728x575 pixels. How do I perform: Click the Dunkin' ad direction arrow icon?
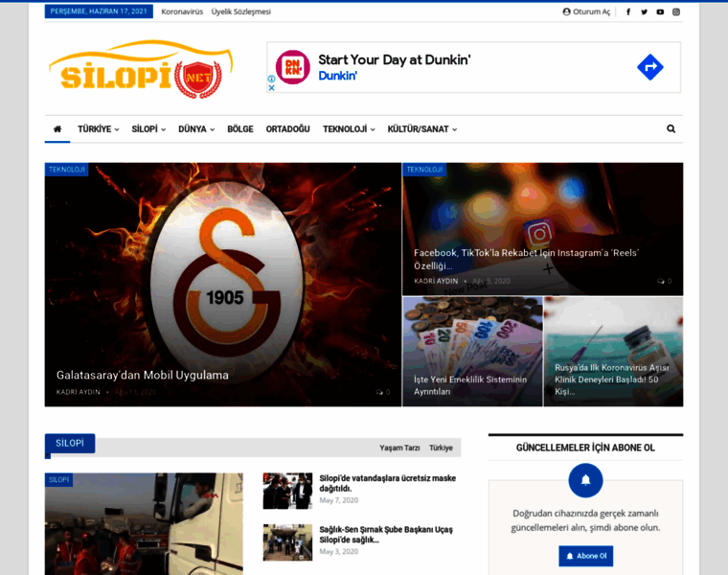click(650, 67)
